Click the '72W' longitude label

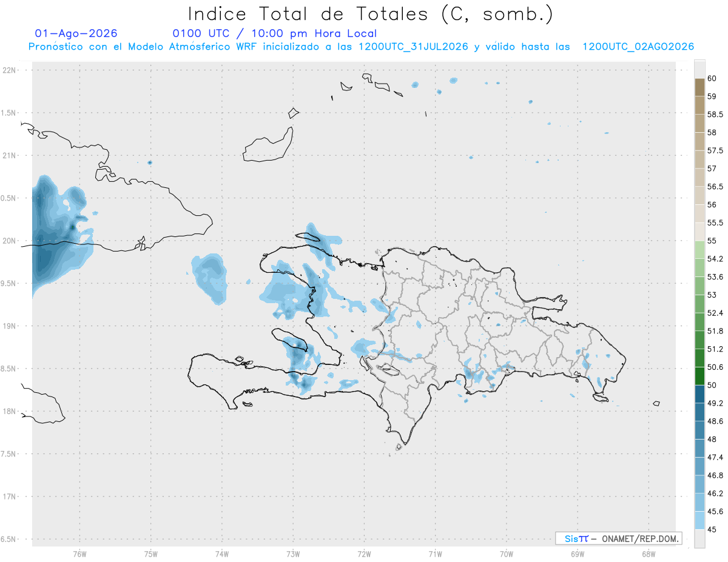364,554
